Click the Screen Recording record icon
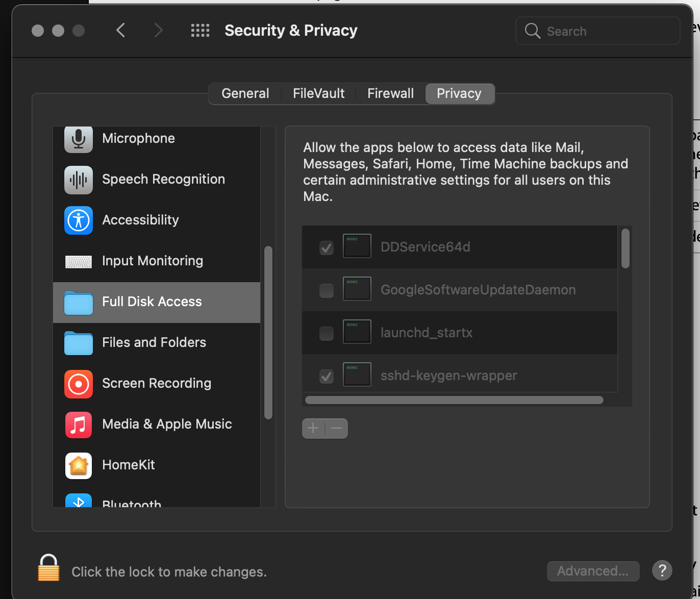Viewport: 700px width, 599px height. click(x=78, y=384)
